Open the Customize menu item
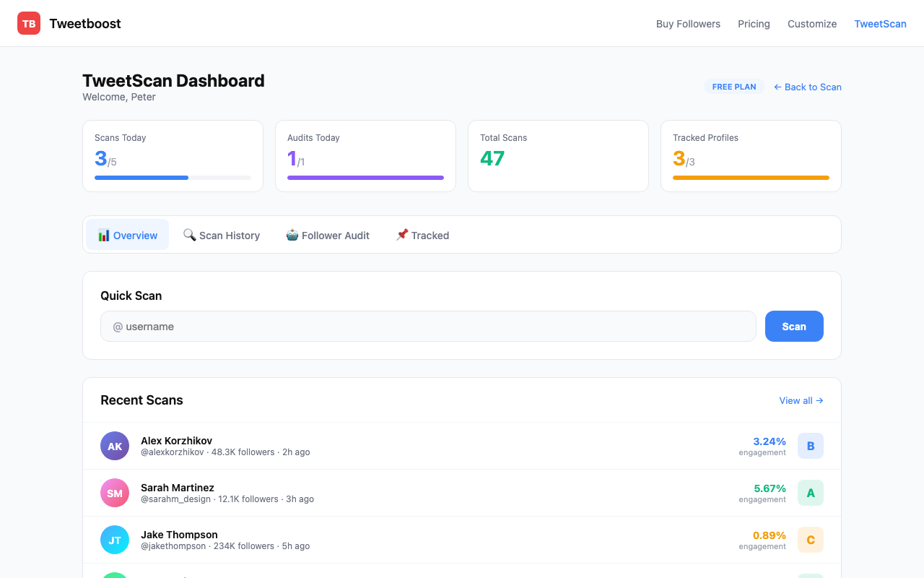924x578 pixels. 812,24
